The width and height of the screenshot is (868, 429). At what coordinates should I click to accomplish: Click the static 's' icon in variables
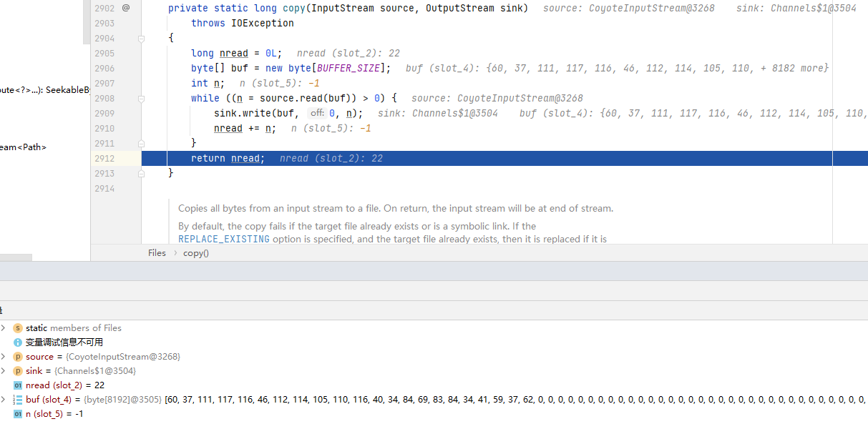[18, 327]
